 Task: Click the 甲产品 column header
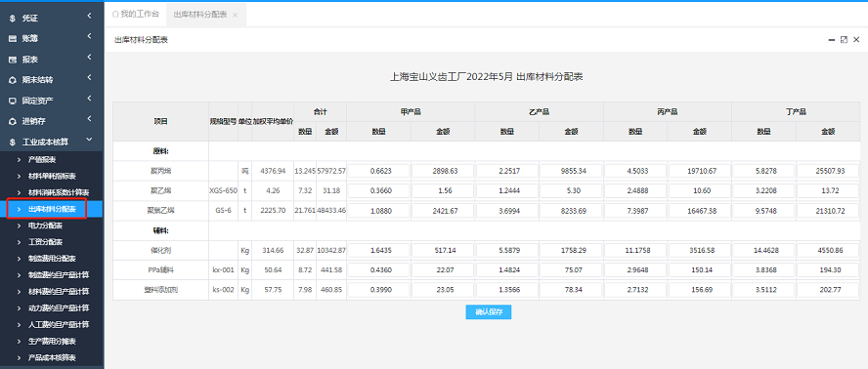(411, 111)
